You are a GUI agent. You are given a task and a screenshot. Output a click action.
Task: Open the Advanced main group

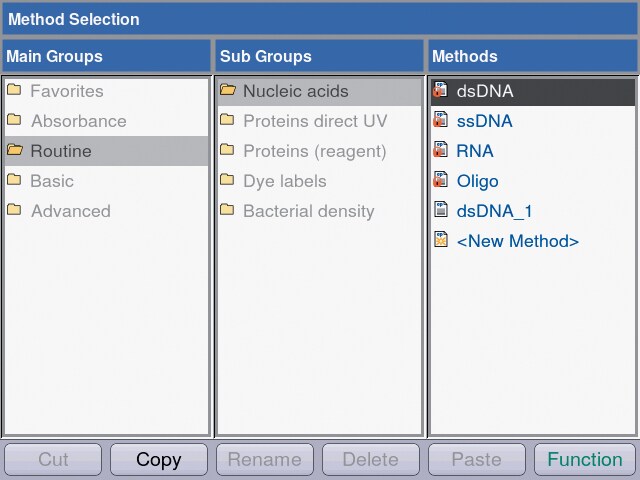tap(107, 211)
